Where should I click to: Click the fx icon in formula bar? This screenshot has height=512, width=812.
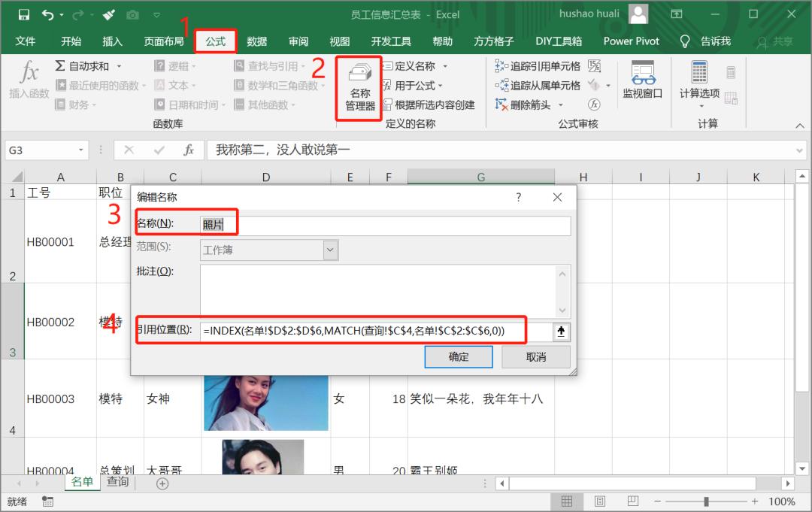tap(188, 150)
